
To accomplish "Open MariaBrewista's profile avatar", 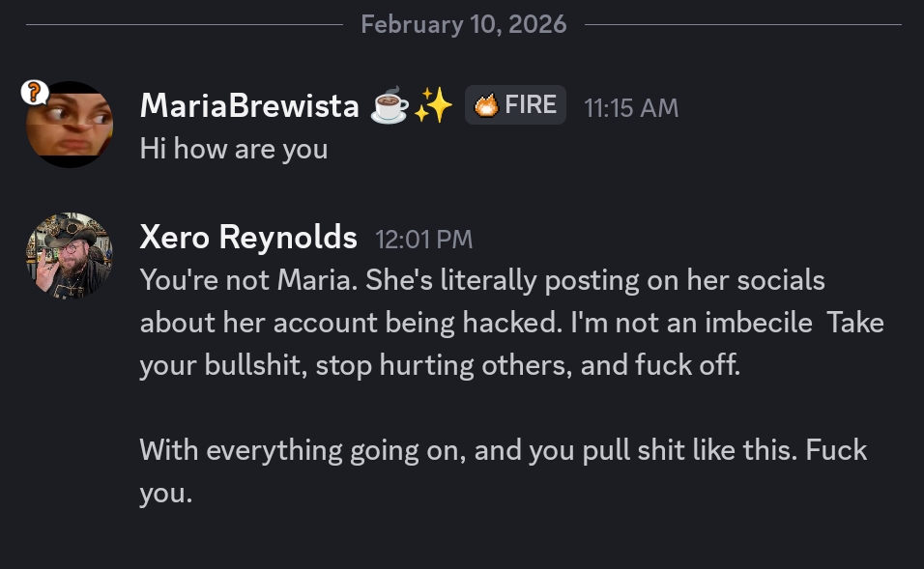I will click(70, 126).
